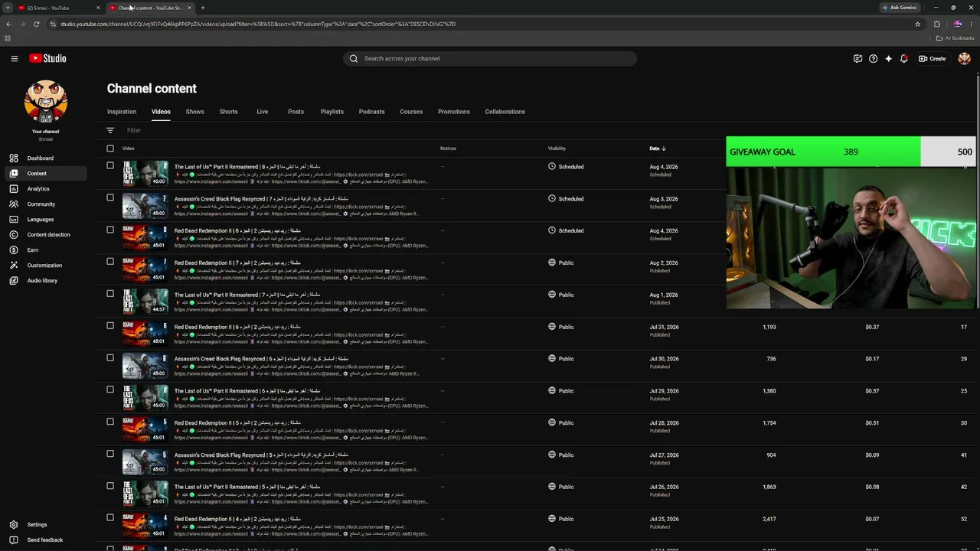Toggle the Date column sort order
Viewport: 980px width, 551px height.
click(x=658, y=148)
